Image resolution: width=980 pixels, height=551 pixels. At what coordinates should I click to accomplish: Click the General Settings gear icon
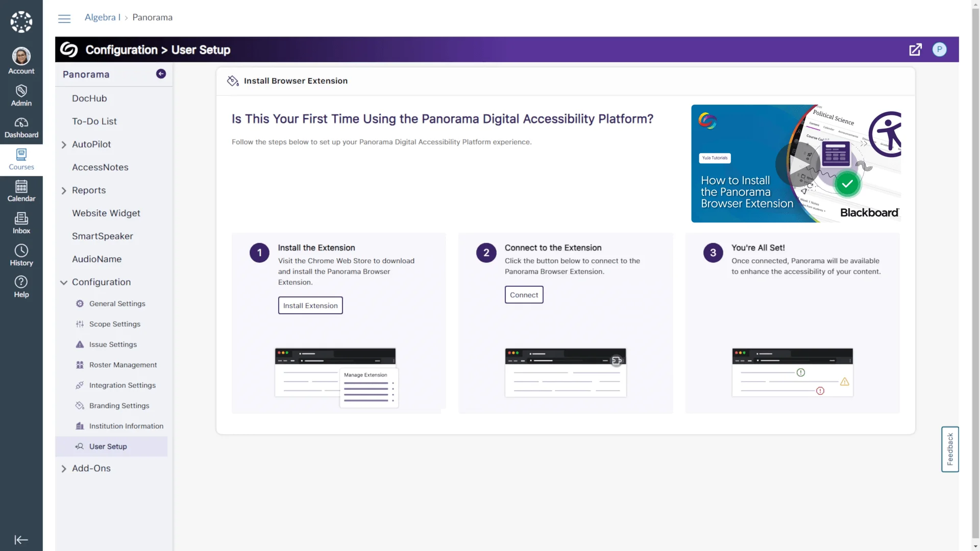(x=80, y=304)
